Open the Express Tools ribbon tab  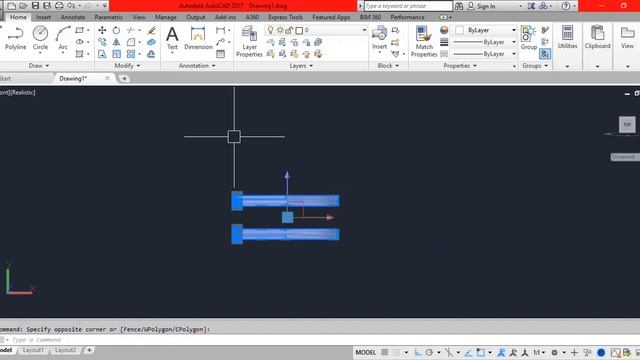[x=285, y=17]
